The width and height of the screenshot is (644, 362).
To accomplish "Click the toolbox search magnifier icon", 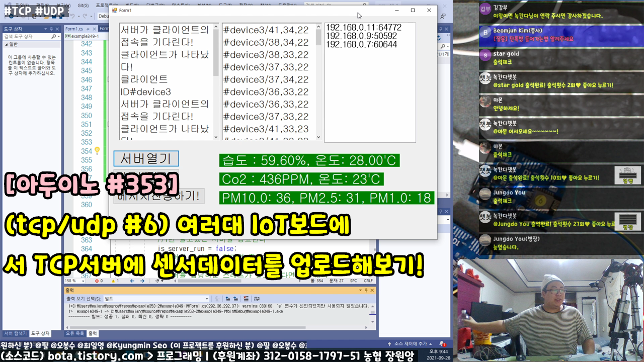I will point(53,37).
